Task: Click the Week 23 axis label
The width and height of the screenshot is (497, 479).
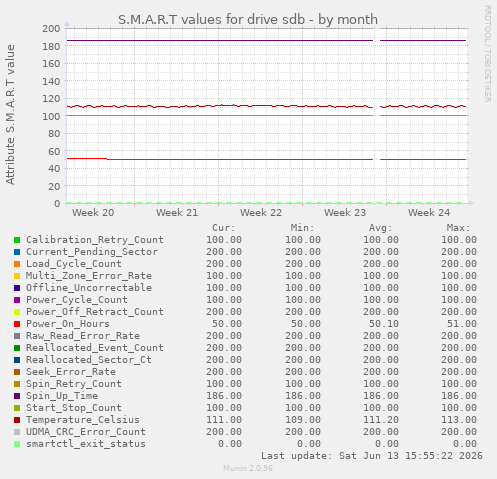Action: click(x=345, y=213)
